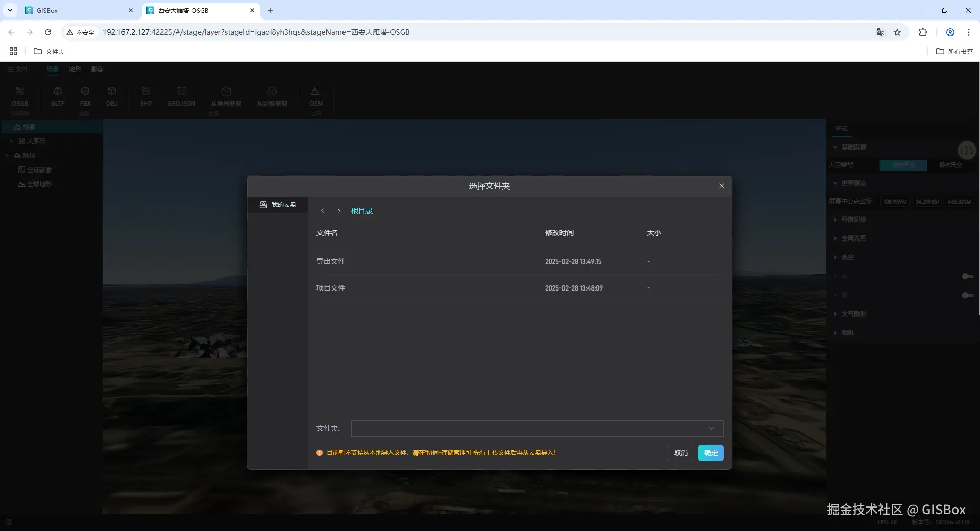Sort by 文件名 column header
The image size is (980, 531).
(327, 233)
